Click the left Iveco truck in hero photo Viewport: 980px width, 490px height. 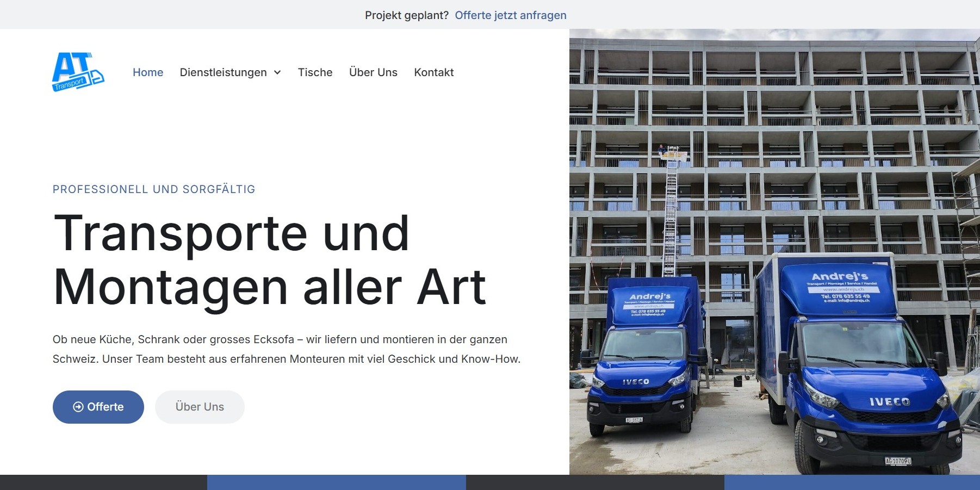646,359
